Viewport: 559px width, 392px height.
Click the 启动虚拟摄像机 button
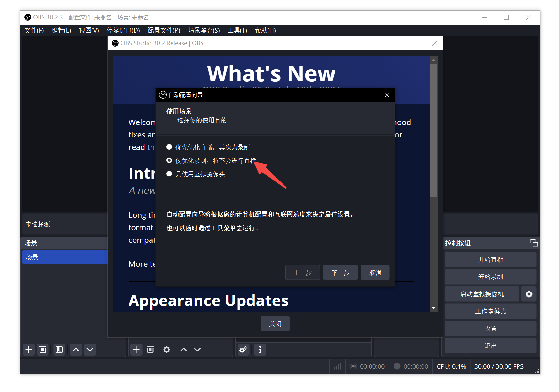(x=482, y=294)
